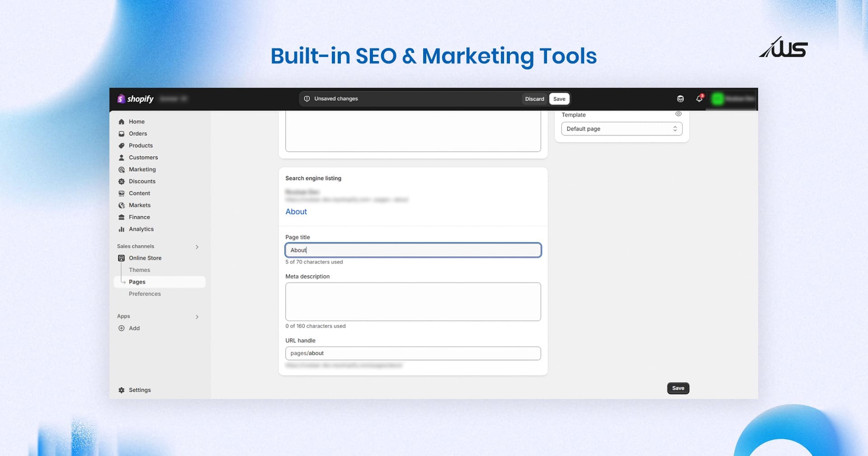Select Preferences under Online Store
The height and width of the screenshot is (456, 868).
pos(145,294)
